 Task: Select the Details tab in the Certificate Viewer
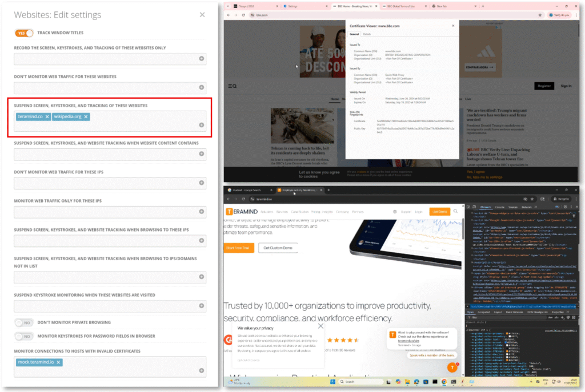pos(367,34)
